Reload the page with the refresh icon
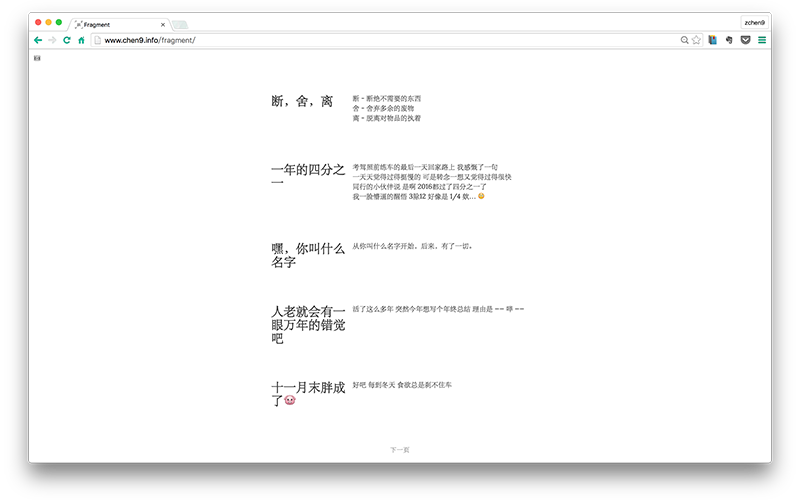 (x=67, y=40)
